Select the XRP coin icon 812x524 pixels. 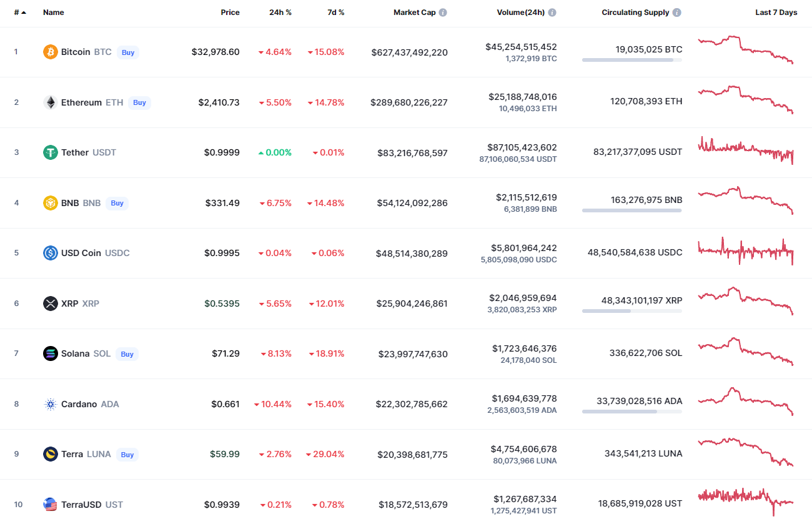click(x=50, y=304)
